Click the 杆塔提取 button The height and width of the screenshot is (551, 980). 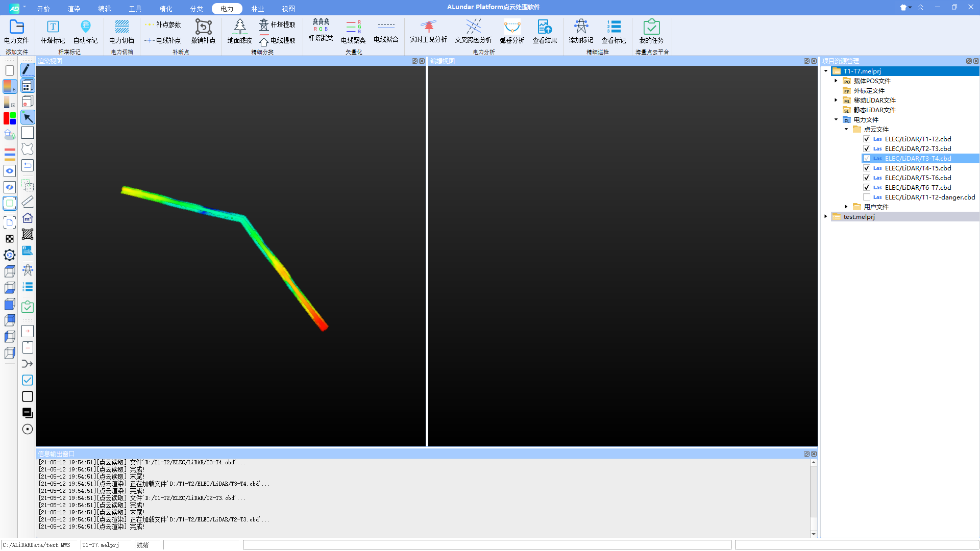pos(277,24)
